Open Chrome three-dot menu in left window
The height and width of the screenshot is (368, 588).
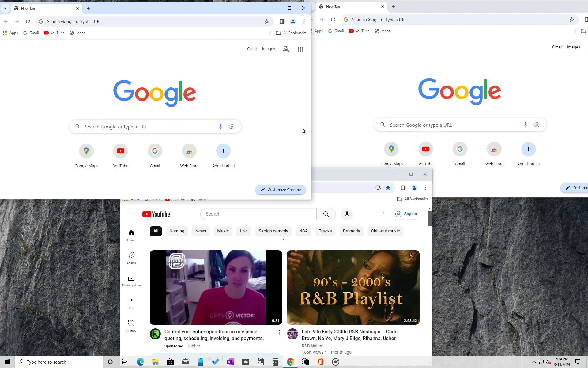pos(304,21)
